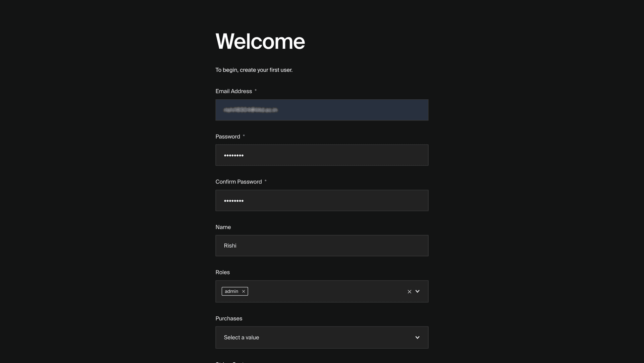Click the Welcome heading
This screenshot has height=363, width=644.
(x=260, y=41)
